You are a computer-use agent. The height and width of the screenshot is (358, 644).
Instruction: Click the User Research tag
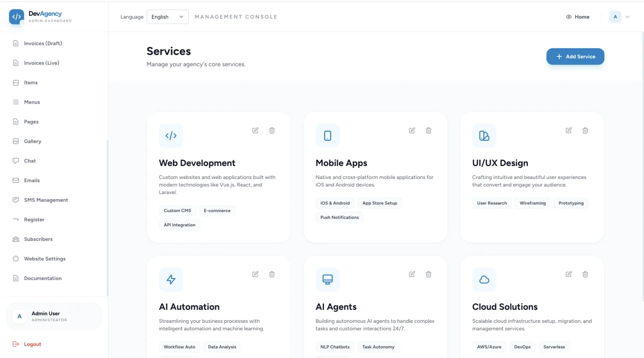[x=492, y=203]
